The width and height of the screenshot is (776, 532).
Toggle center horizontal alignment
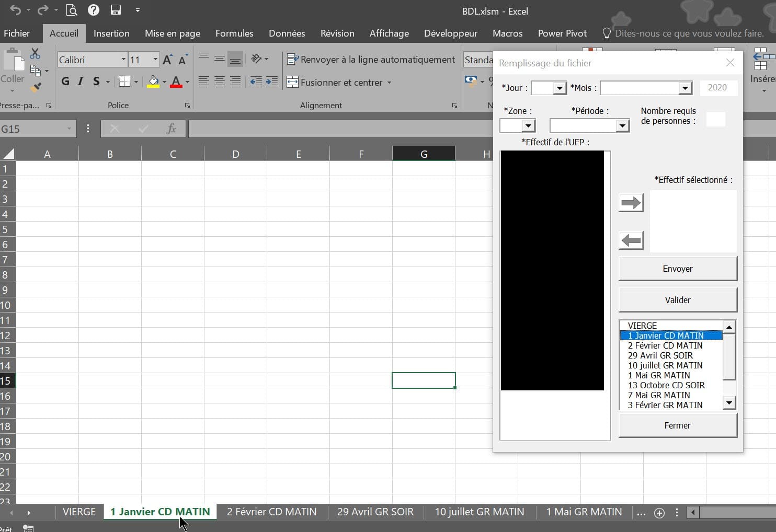click(220, 82)
